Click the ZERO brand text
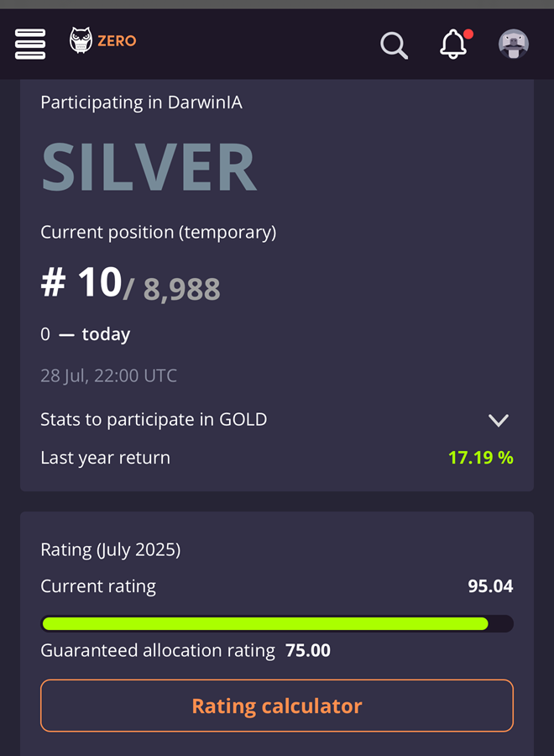The width and height of the screenshot is (554, 756). point(117,41)
